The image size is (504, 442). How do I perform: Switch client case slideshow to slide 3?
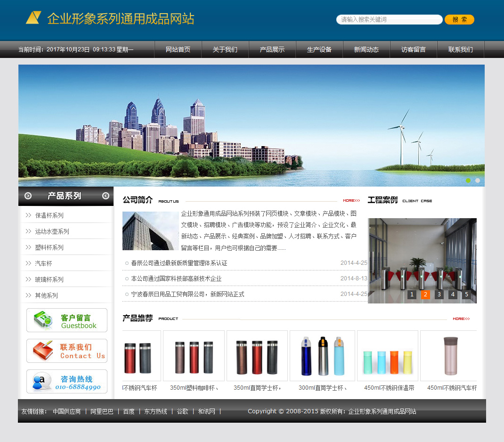click(439, 295)
